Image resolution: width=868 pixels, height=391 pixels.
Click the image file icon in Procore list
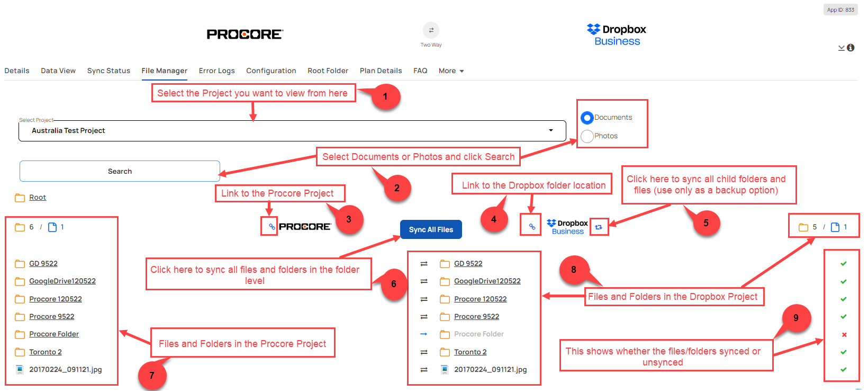click(20, 370)
